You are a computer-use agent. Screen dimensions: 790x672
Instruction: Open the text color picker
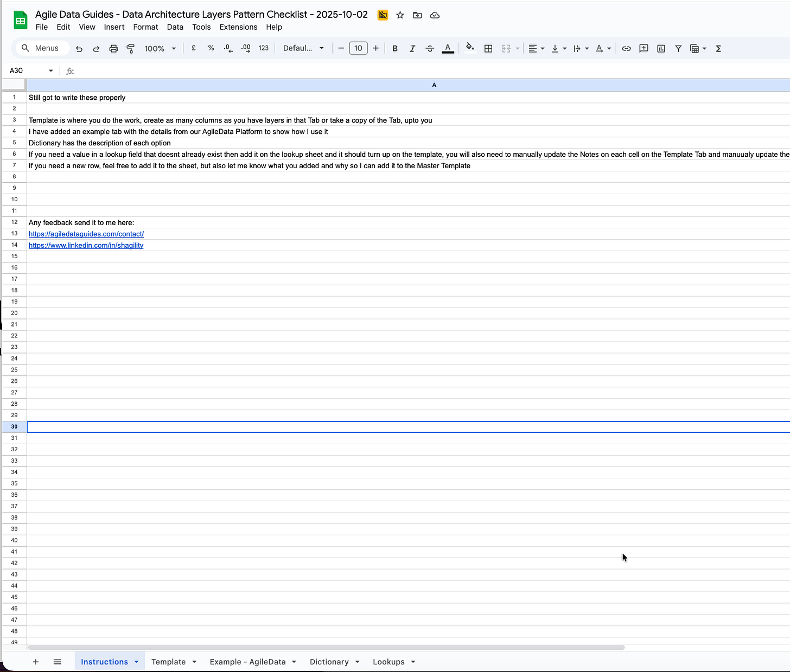(448, 49)
